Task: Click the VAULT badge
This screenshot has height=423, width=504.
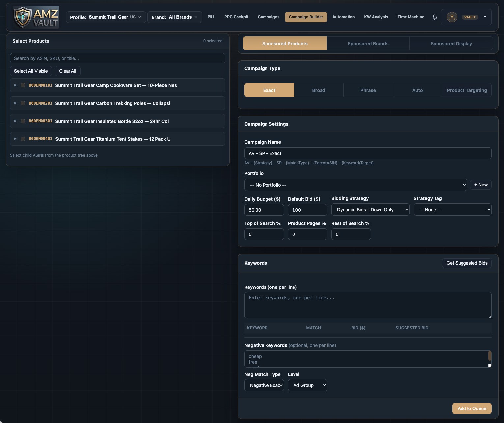Action: pos(470,17)
